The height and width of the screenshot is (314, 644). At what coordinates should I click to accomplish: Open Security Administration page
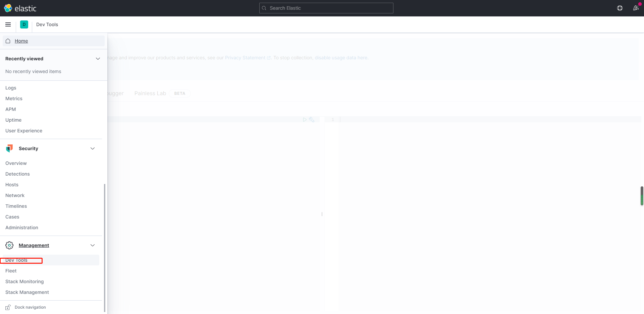[22, 228]
